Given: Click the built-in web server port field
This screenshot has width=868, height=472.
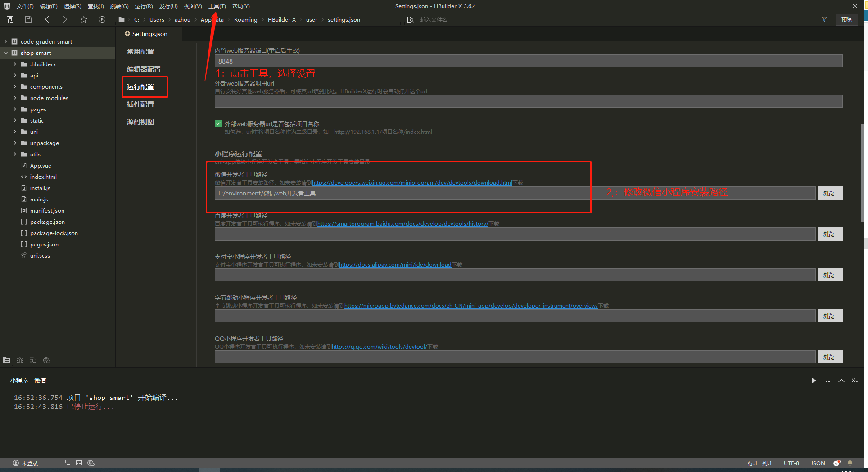Looking at the screenshot, I should 528,61.
